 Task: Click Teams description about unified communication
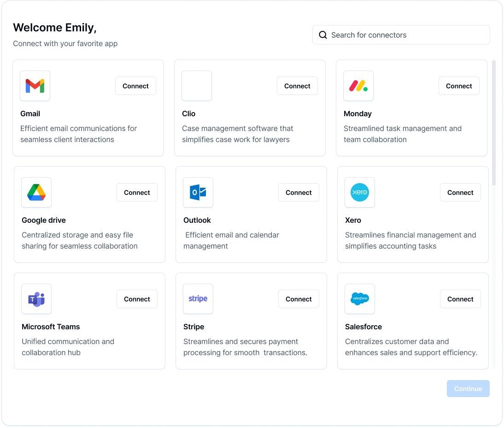68,347
